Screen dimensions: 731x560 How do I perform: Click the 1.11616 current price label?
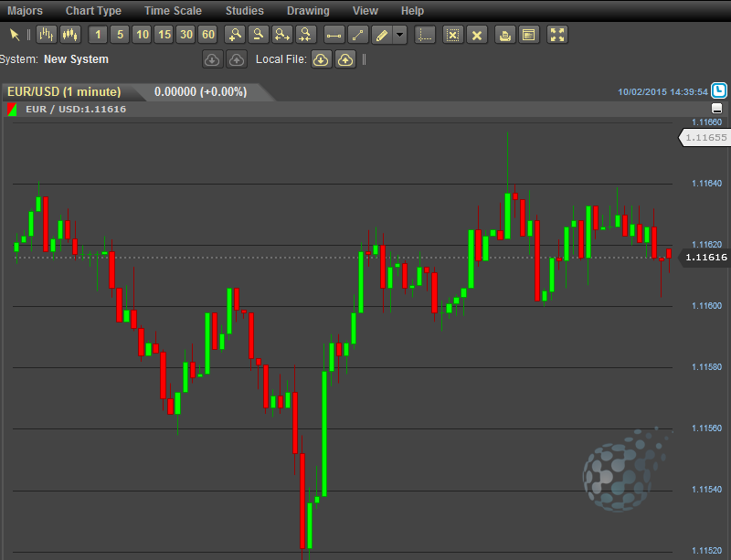[x=706, y=258]
